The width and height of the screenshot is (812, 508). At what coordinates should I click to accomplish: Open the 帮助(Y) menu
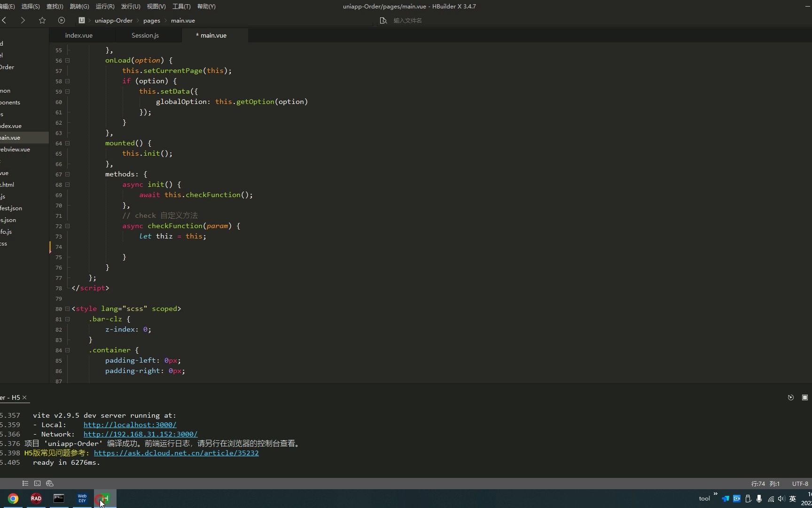[x=206, y=6]
